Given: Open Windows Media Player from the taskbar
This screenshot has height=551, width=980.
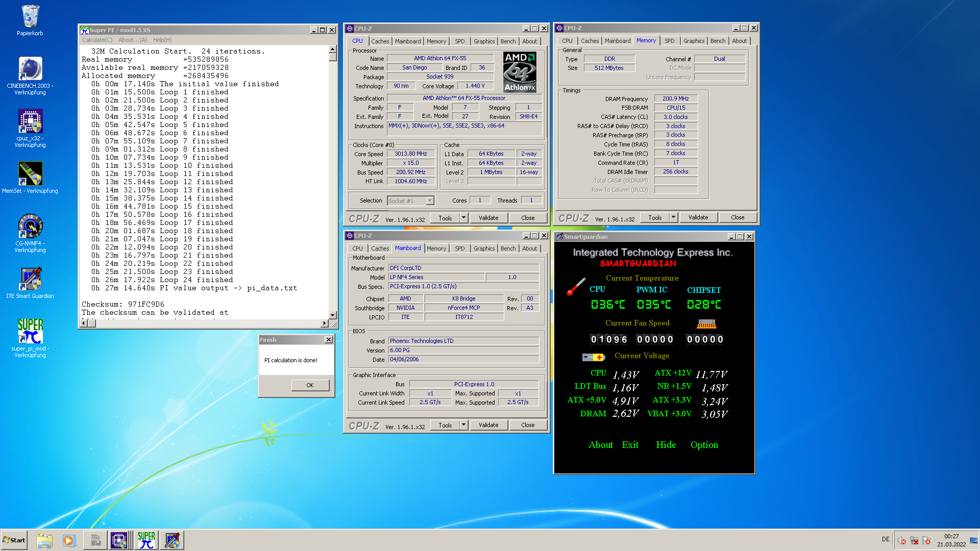Looking at the screenshot, I should (69, 540).
